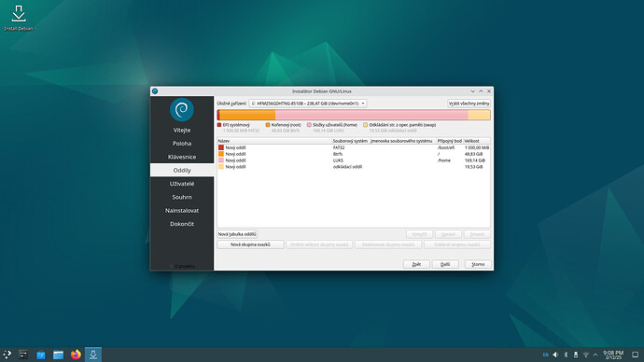Viewport: 644px width, 362px height.
Task: Open the KDE application launcher
Action: pyautogui.click(x=7, y=355)
